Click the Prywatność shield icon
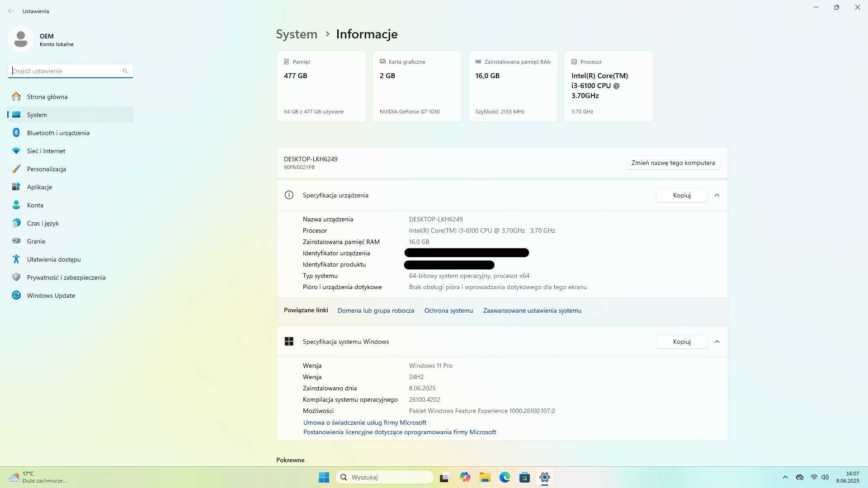868x488 pixels. click(16, 277)
